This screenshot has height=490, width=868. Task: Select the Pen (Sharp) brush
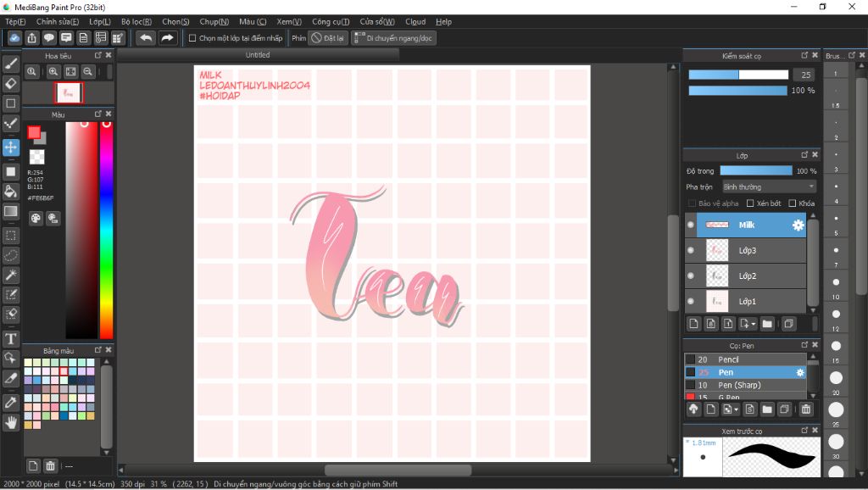[x=745, y=385]
